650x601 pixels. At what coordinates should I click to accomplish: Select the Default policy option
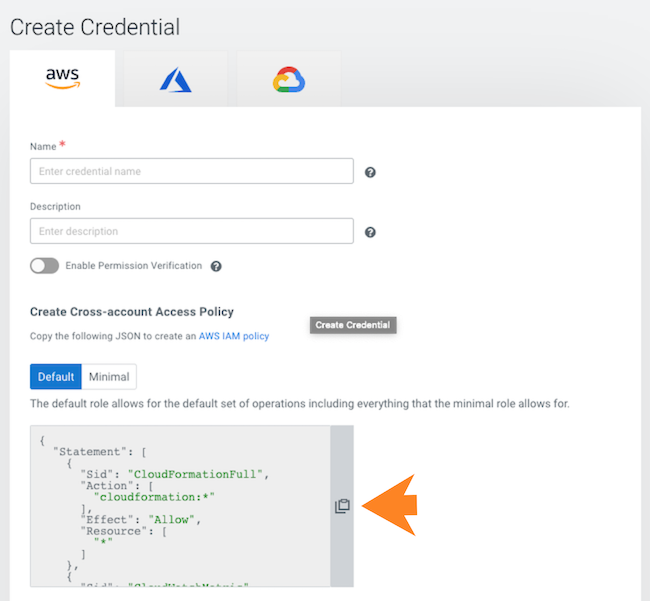[x=56, y=377]
